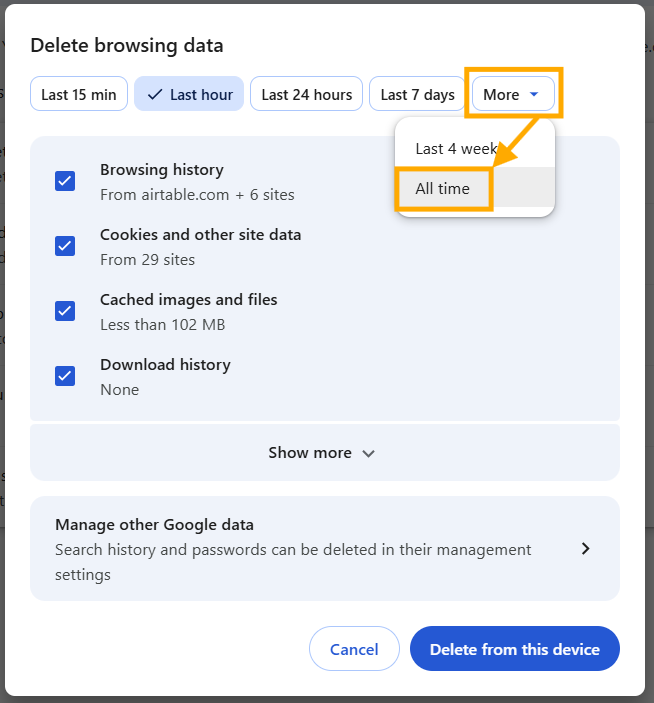The image size is (654, 703).
Task: Choose the Last 24 hours range
Action: (306, 95)
